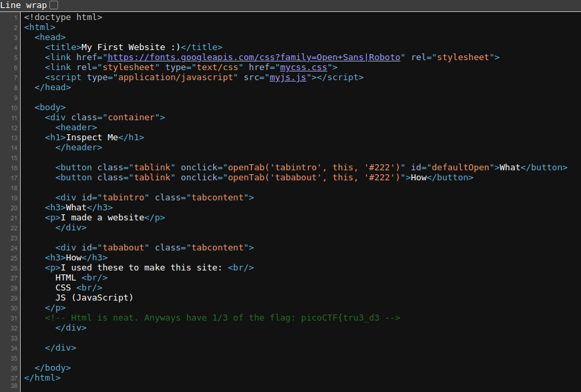The image size is (581, 392).
Task: Click the opening <html> tag on line 2
Action: [x=39, y=27]
